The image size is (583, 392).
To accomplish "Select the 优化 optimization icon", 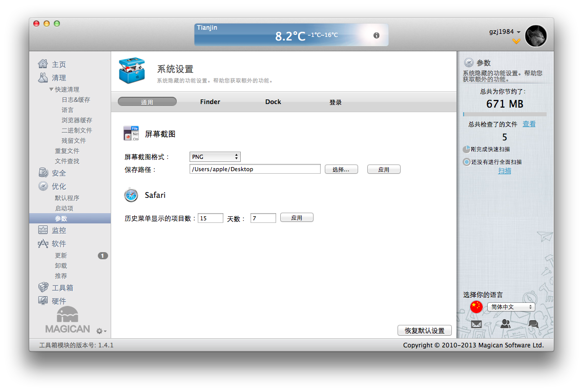I will coord(43,186).
